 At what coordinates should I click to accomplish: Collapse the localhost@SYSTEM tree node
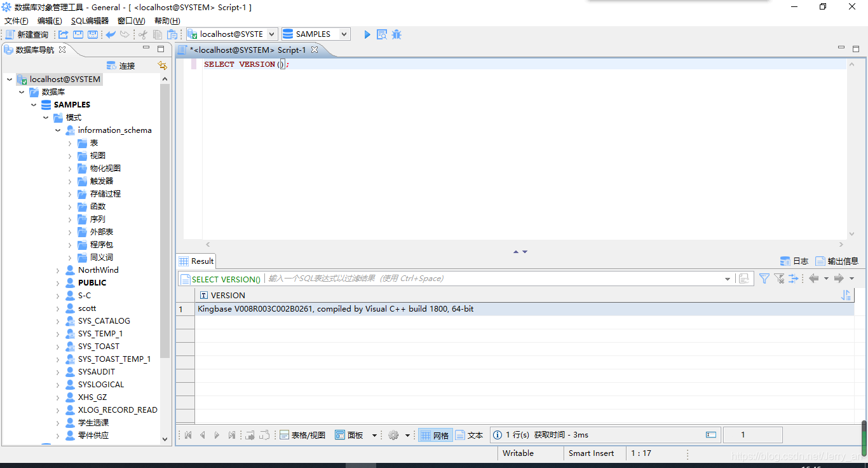click(x=10, y=79)
